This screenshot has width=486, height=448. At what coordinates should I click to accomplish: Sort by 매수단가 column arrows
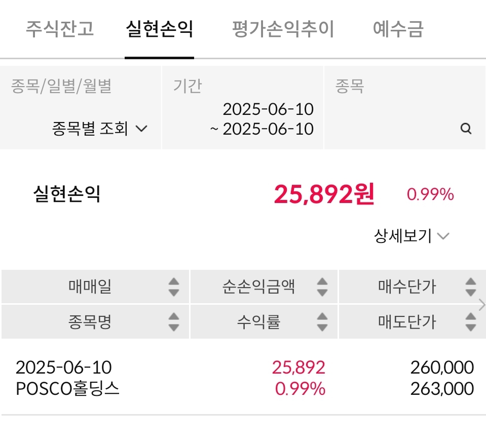470,287
